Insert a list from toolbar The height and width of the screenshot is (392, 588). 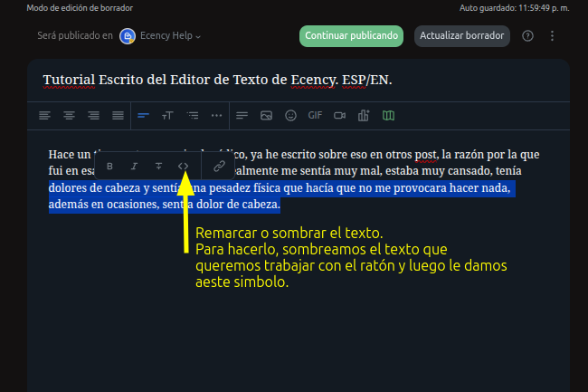pyautogui.click(x=193, y=116)
